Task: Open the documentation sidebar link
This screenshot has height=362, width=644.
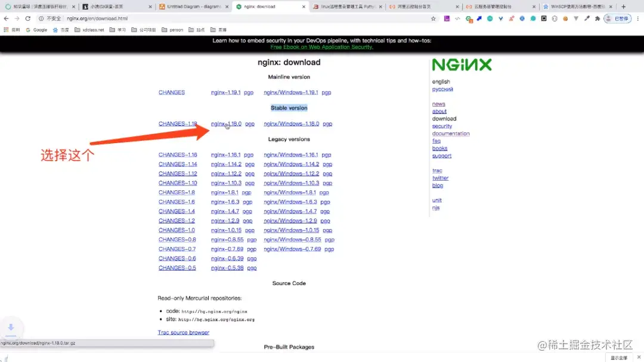Action: click(451, 134)
